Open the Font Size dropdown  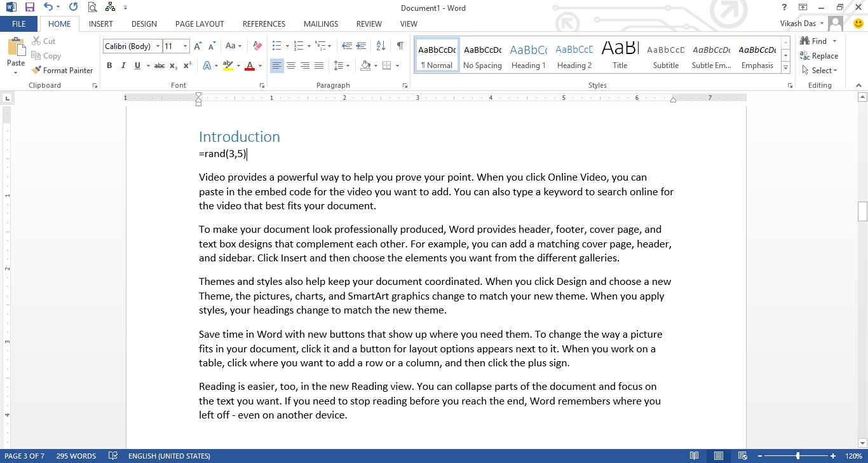185,46
